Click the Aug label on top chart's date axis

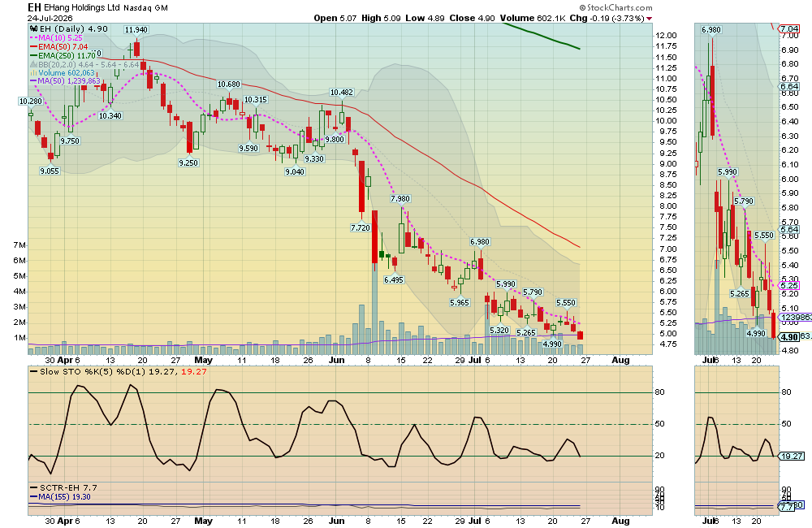tap(620, 360)
